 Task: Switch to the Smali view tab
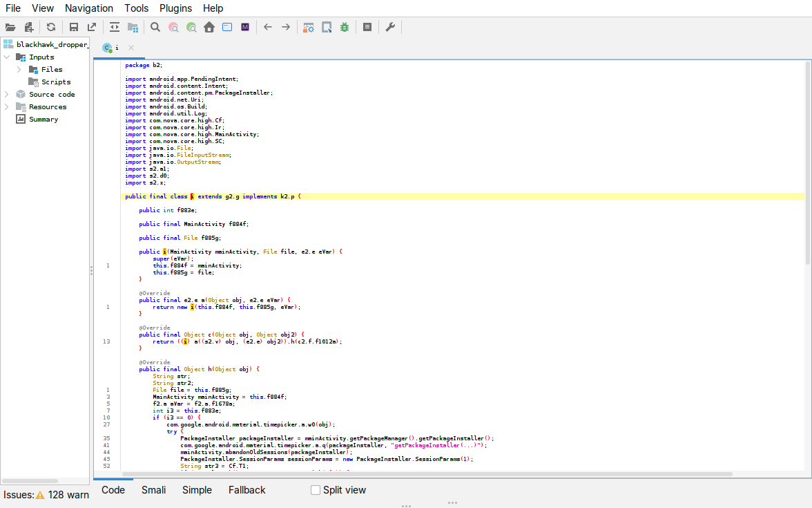[x=154, y=490]
